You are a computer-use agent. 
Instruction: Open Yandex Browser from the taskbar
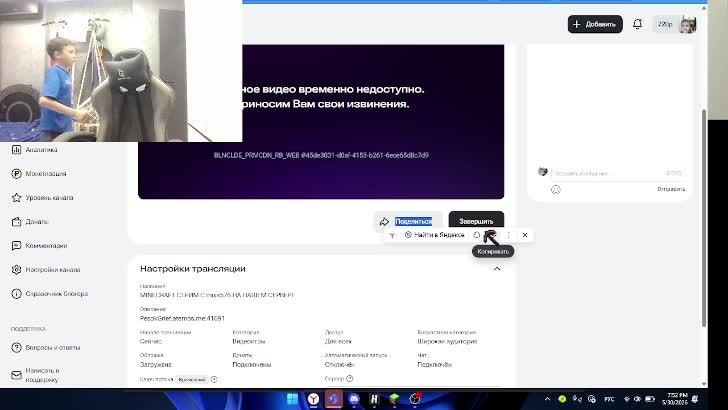[x=313, y=399]
